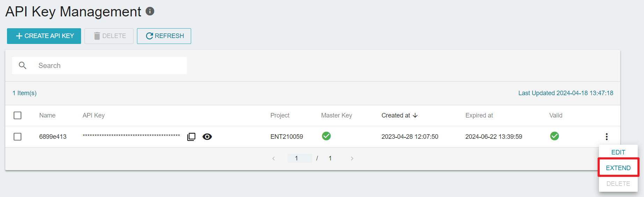The width and height of the screenshot is (644, 197).
Task: Check the box for key 6899e413
Action: [17, 137]
